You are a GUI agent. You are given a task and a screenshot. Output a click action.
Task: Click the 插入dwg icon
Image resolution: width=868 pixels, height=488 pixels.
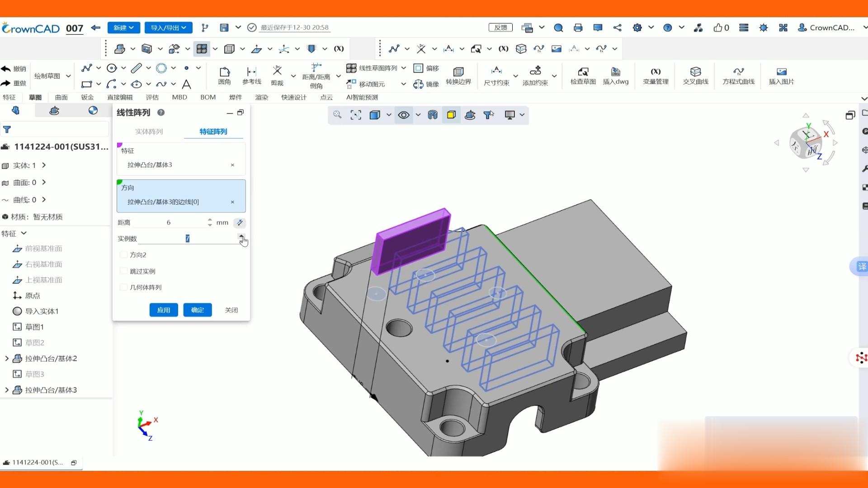(x=615, y=75)
